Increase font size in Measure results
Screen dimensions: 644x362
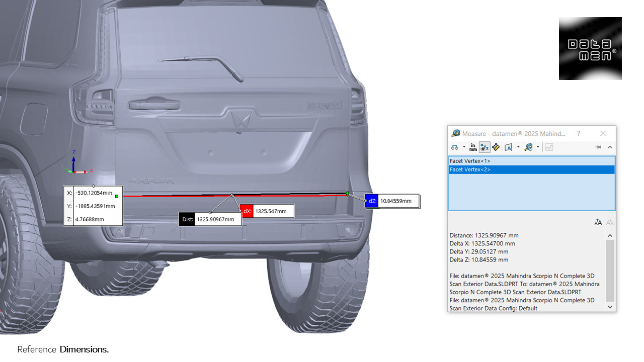598,222
